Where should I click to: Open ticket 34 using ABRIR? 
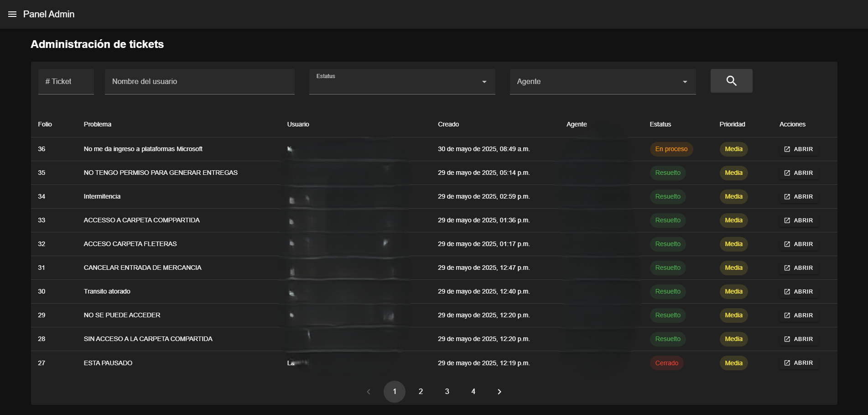798,197
